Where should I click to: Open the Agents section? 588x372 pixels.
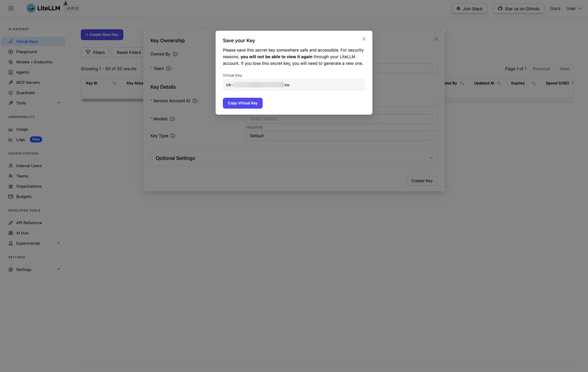coord(23,72)
